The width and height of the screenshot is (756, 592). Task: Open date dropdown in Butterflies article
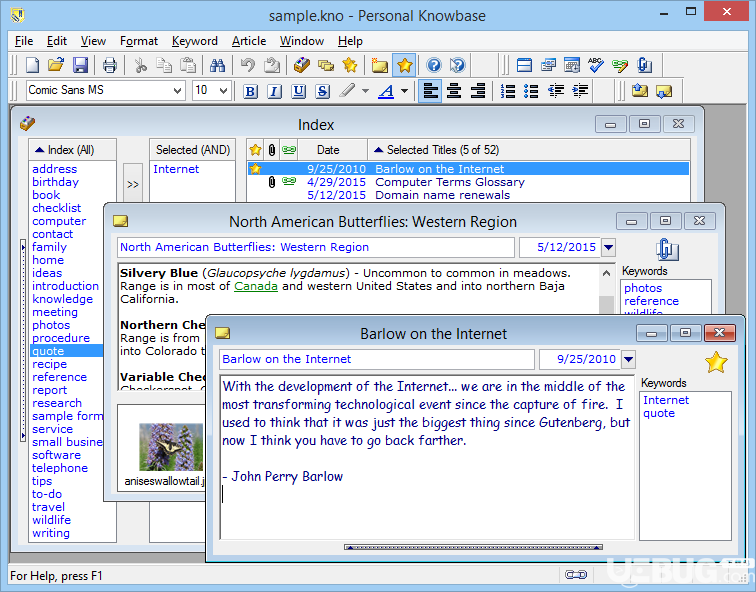(x=608, y=247)
